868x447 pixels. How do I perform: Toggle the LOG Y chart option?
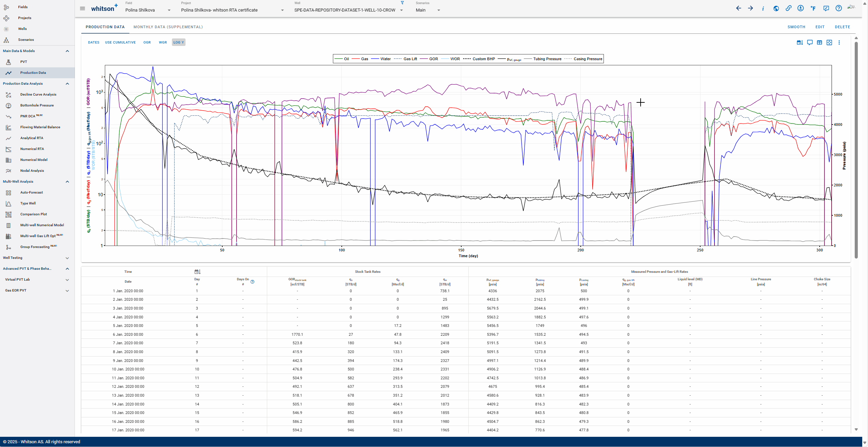click(x=178, y=43)
